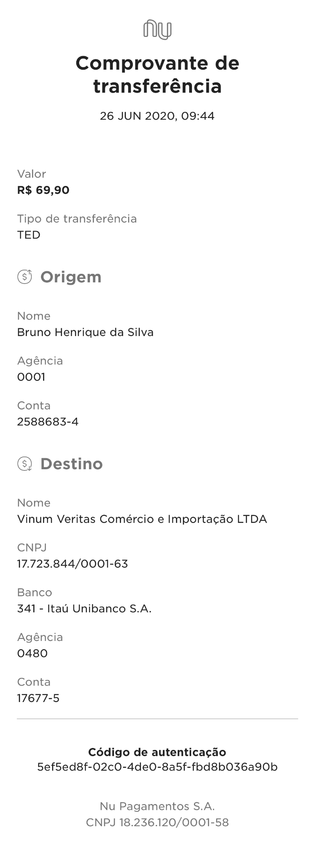Click the Código de autenticação label

click(157, 752)
